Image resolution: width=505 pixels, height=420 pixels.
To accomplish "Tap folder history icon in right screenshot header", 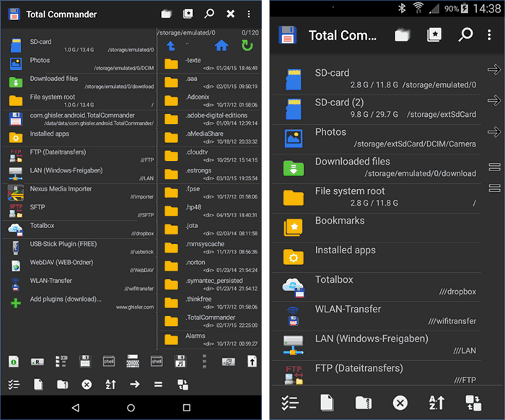I will click(x=403, y=35).
